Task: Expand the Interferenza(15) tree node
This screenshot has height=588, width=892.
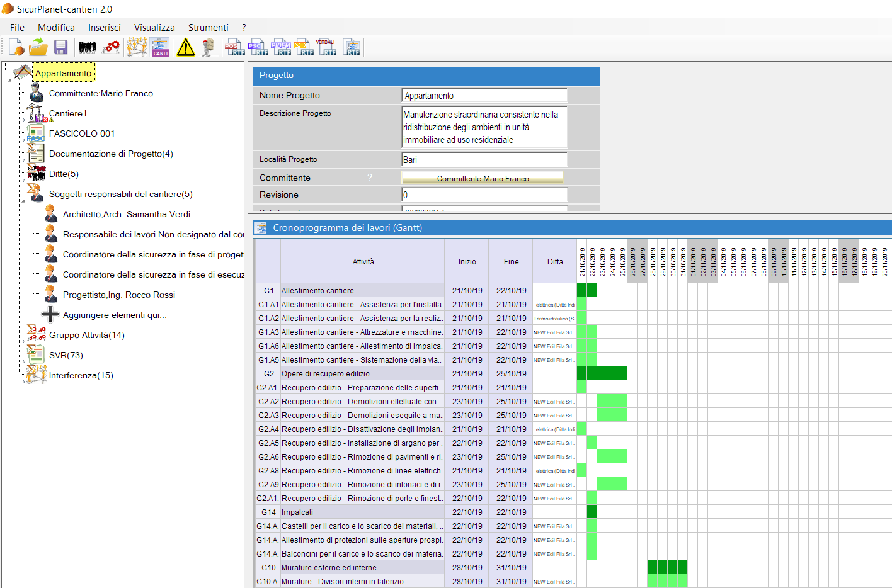Action: point(24,382)
